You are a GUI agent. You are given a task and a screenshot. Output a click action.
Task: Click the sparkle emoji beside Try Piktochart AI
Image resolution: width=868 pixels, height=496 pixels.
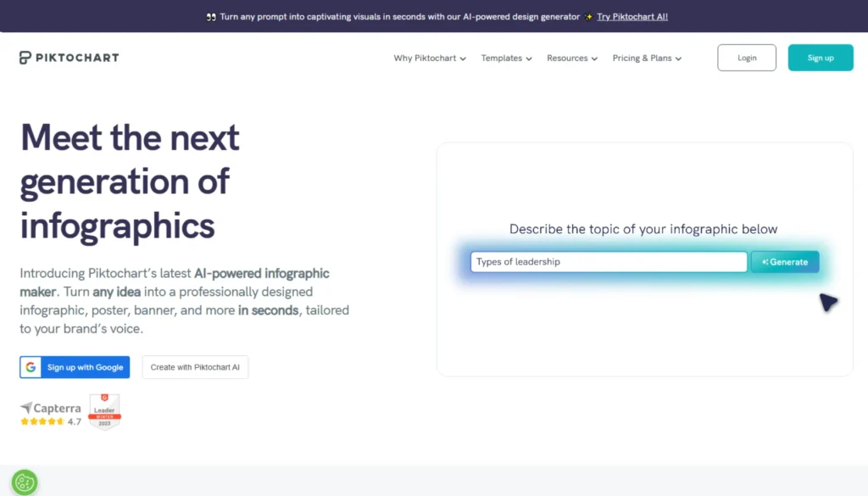588,17
